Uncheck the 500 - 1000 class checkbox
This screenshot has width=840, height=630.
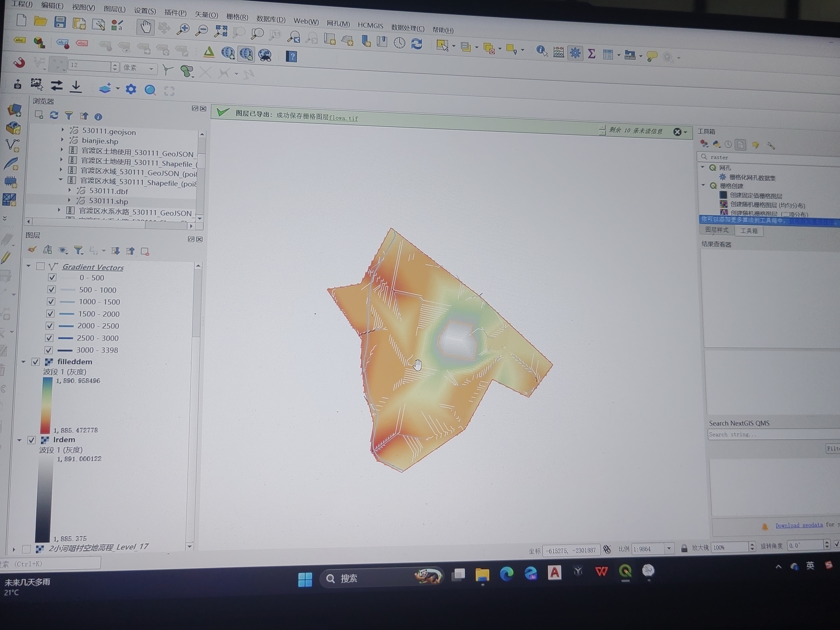coord(52,289)
